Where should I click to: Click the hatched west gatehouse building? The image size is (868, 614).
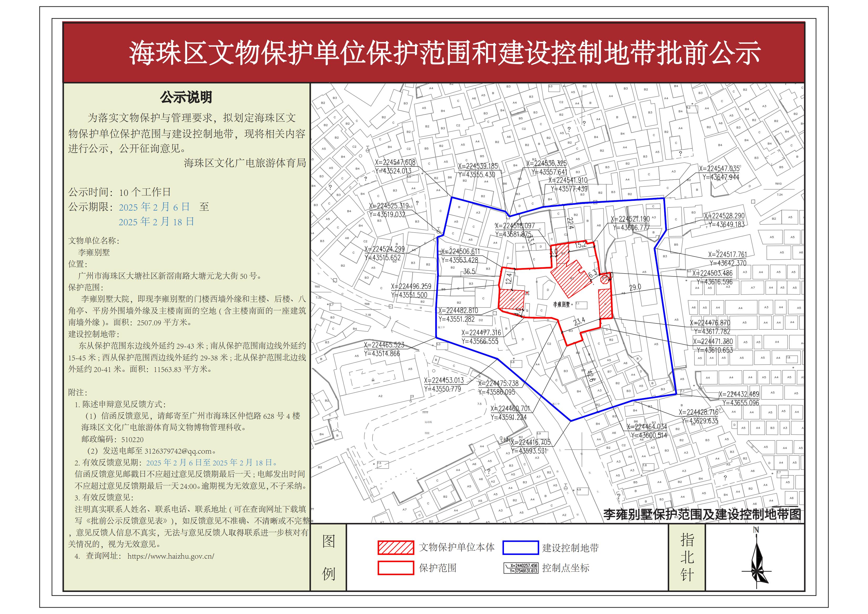(x=512, y=300)
